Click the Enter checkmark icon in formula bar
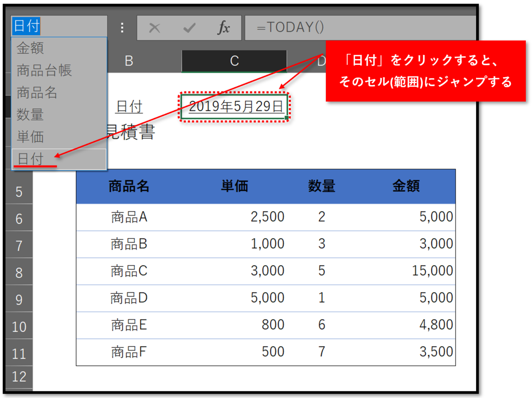 click(x=188, y=27)
